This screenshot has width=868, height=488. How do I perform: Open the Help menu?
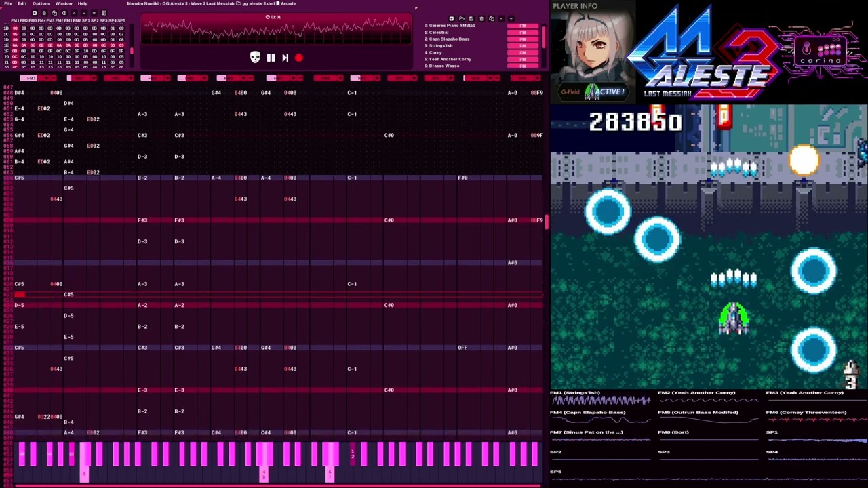[83, 3]
